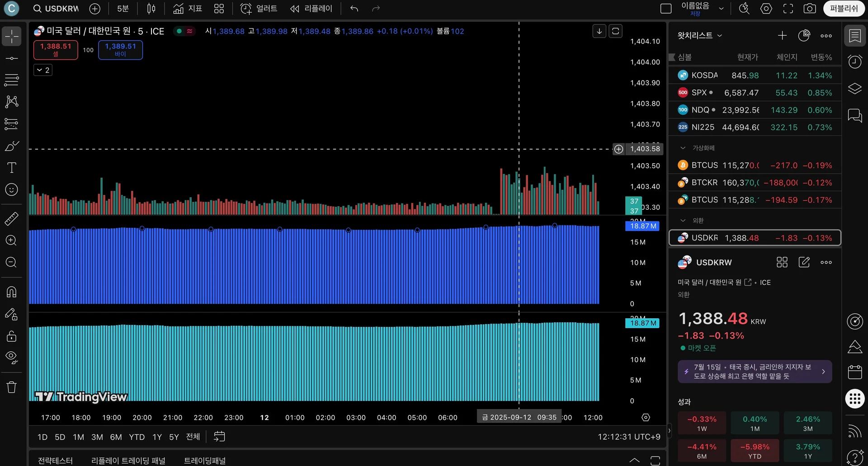The height and width of the screenshot is (466, 868).
Task: Open the candlestick chart type menu
Action: pyautogui.click(x=151, y=9)
